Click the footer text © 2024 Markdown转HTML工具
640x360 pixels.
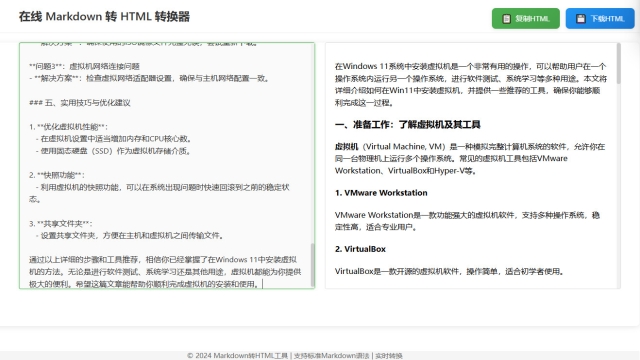(238, 356)
